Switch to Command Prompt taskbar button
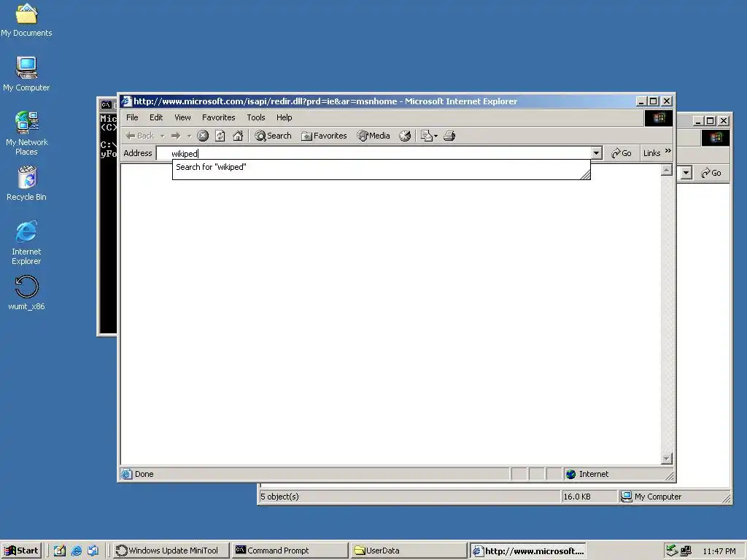This screenshot has height=560, width=747. click(x=290, y=551)
